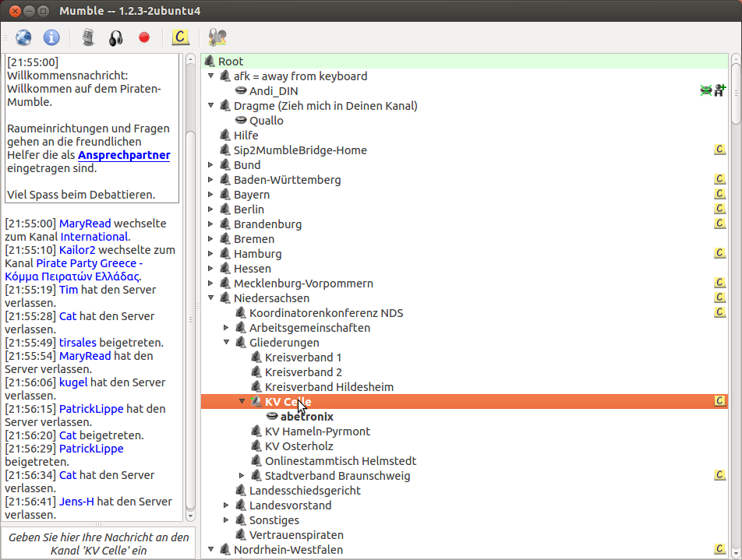
Task: Open server information via blue info icon
Action: [51, 37]
